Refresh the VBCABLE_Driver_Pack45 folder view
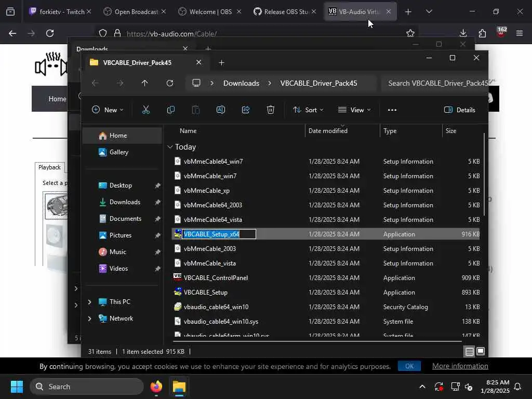The width and height of the screenshot is (532, 399). (170, 83)
